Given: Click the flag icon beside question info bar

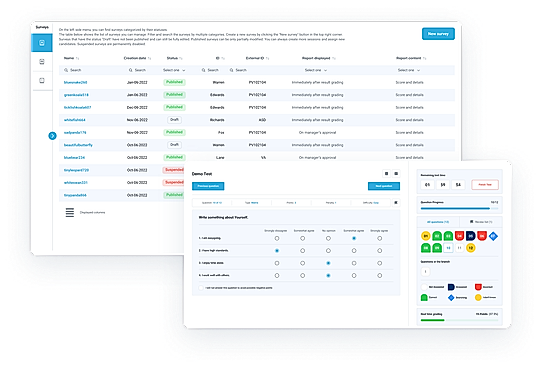Looking at the screenshot, I should click(x=396, y=203).
